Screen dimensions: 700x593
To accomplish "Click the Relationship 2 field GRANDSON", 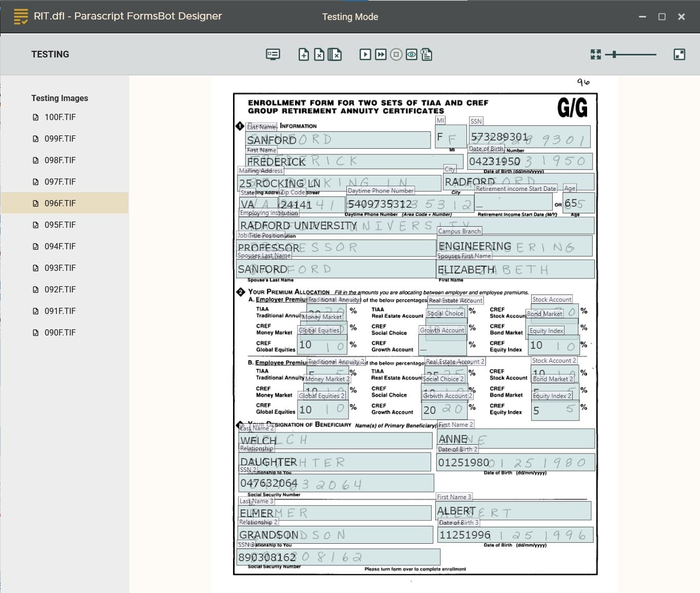I will 336,535.
